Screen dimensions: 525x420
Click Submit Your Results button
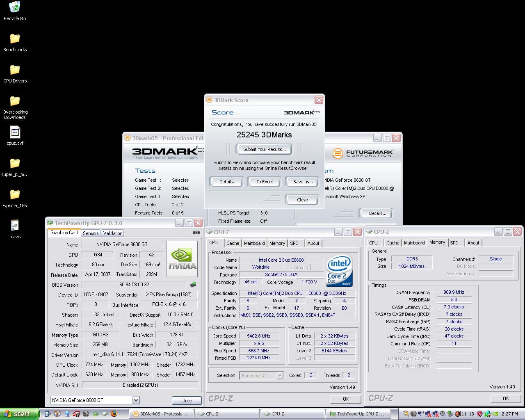tap(265, 149)
